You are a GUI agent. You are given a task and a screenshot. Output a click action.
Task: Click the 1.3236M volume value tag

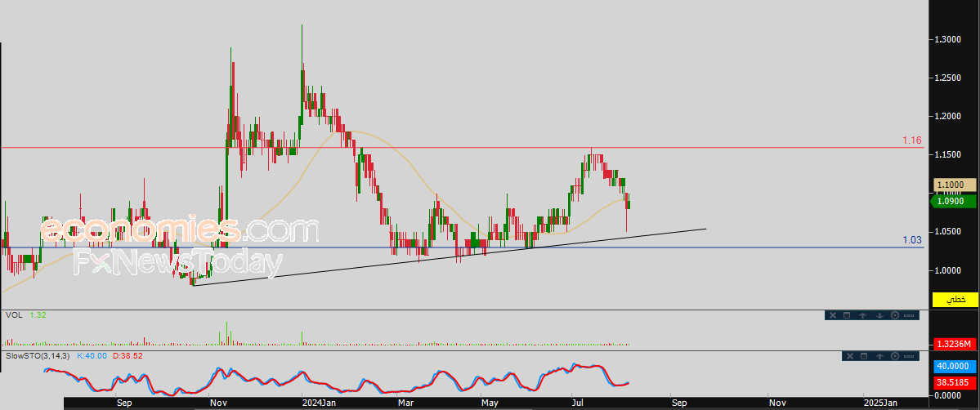tap(955, 345)
